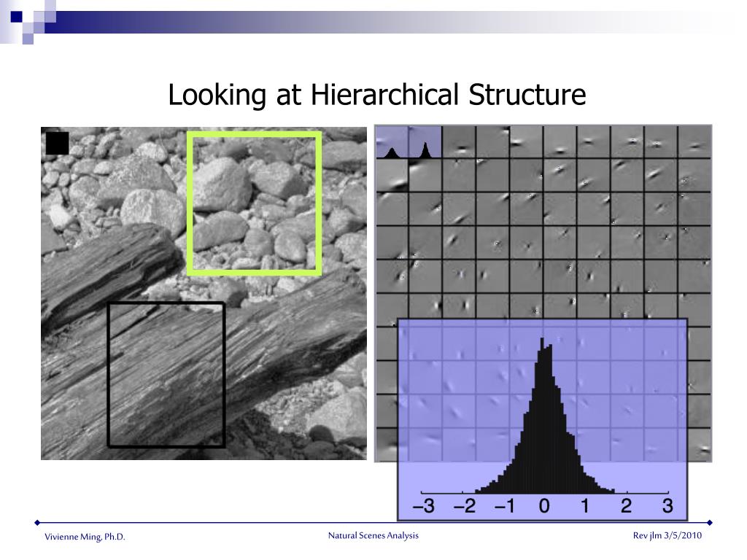747x560 pixels.
Task: Click the small black square on the photo
Action: [x=57, y=143]
